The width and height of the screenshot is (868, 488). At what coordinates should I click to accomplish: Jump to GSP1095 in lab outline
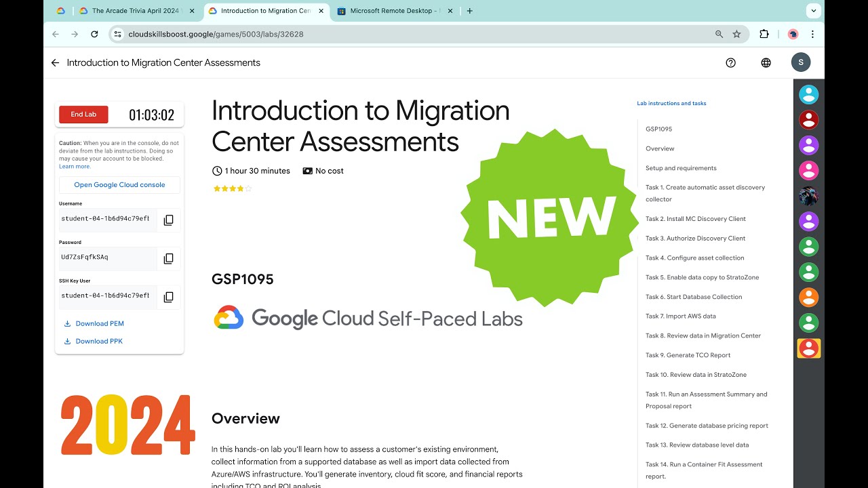tap(658, 129)
